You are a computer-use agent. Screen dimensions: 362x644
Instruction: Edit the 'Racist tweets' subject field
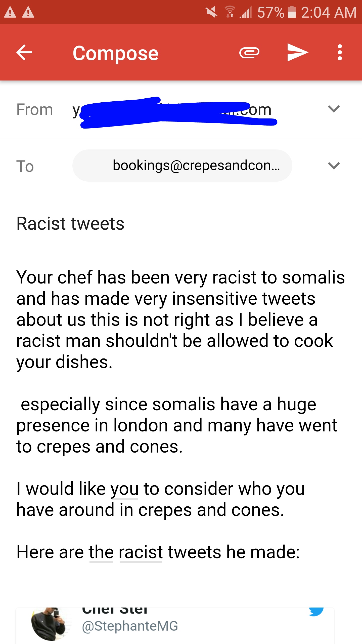pyautogui.click(x=70, y=223)
